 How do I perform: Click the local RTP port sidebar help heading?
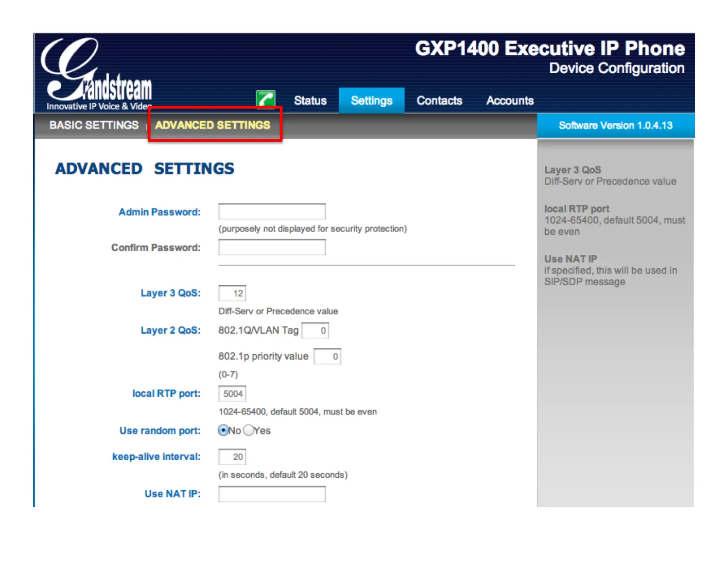[x=577, y=208]
